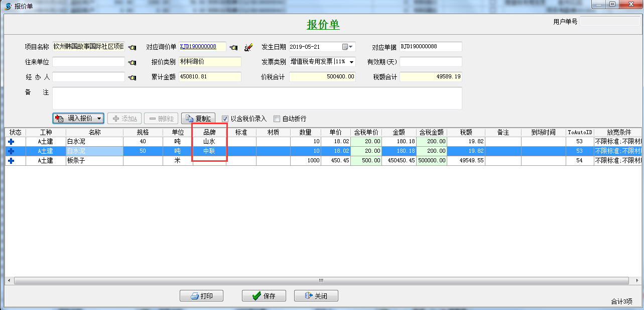Open the XJD190000008 inquiry link
This screenshot has width=644, height=310.
click(x=198, y=47)
